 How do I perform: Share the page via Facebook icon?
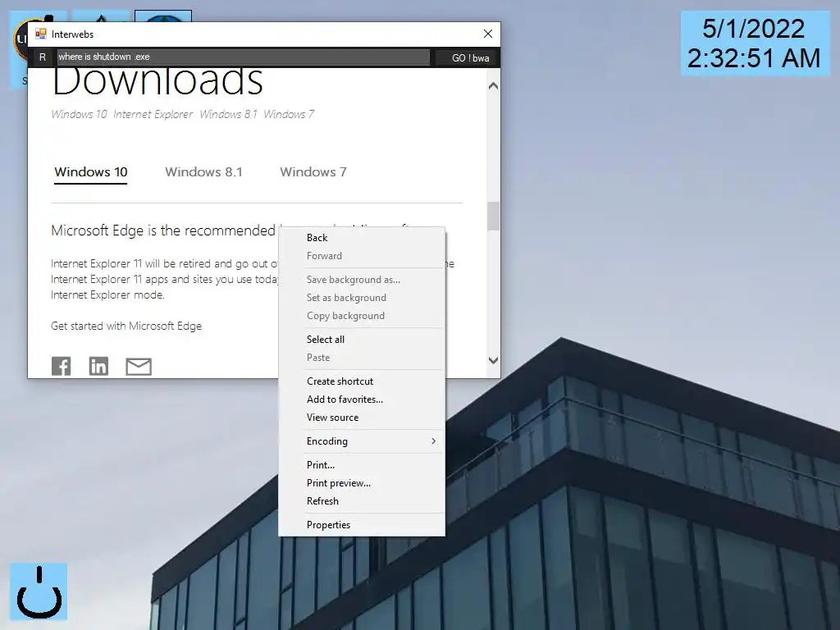click(61, 367)
